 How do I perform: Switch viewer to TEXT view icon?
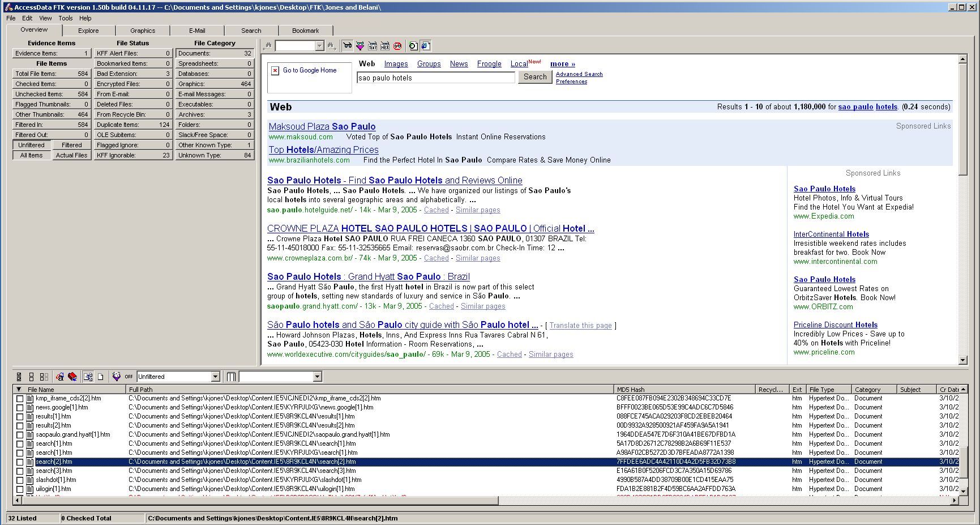(x=373, y=46)
